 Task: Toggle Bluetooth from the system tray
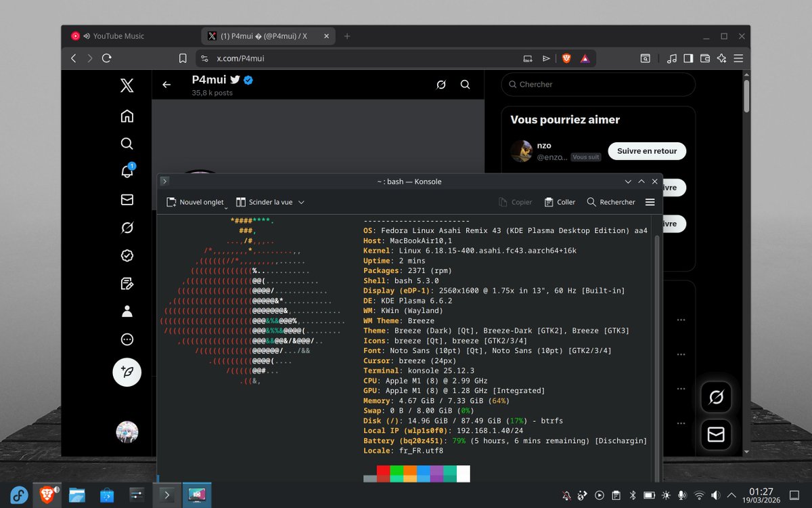click(x=633, y=496)
